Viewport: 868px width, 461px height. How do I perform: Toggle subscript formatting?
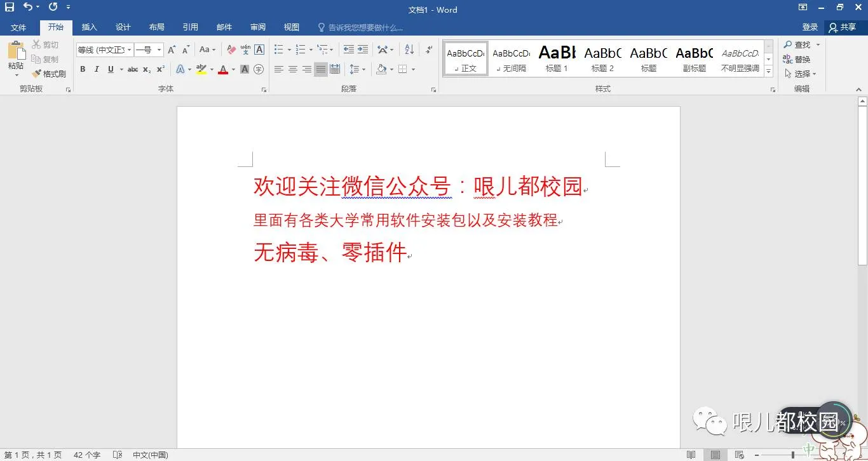(147, 69)
